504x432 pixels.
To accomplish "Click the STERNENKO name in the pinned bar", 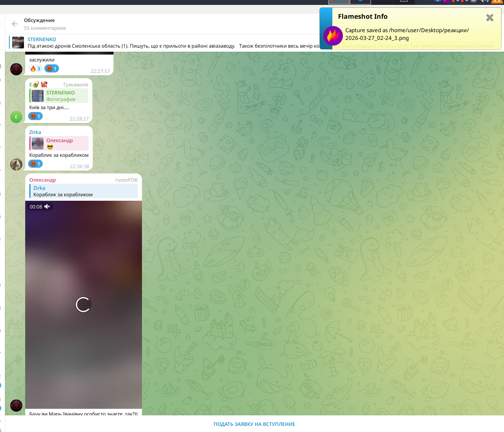I will (x=42, y=39).
